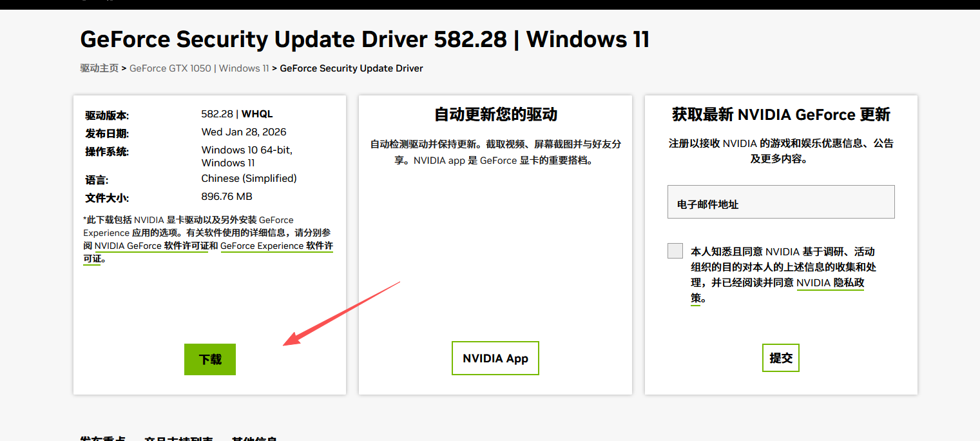Open the NVIDIA App button
This screenshot has height=441, width=980.
pyautogui.click(x=495, y=358)
